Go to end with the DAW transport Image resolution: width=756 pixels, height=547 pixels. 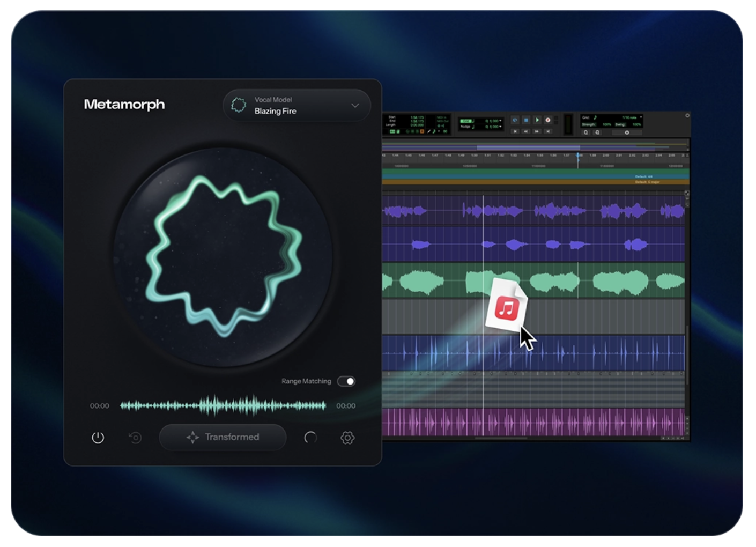click(x=548, y=131)
